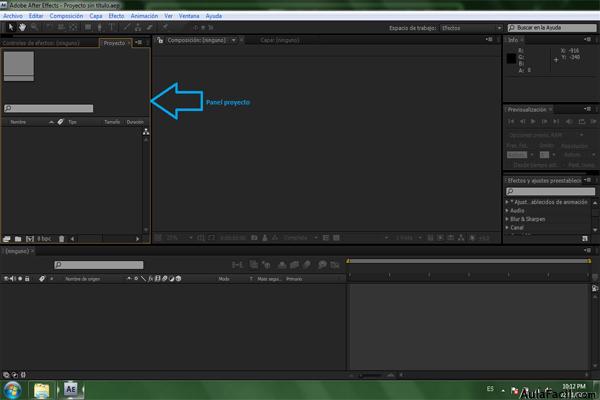Open the 8 bpc color depth setting
The image size is (600, 400).
coord(44,239)
